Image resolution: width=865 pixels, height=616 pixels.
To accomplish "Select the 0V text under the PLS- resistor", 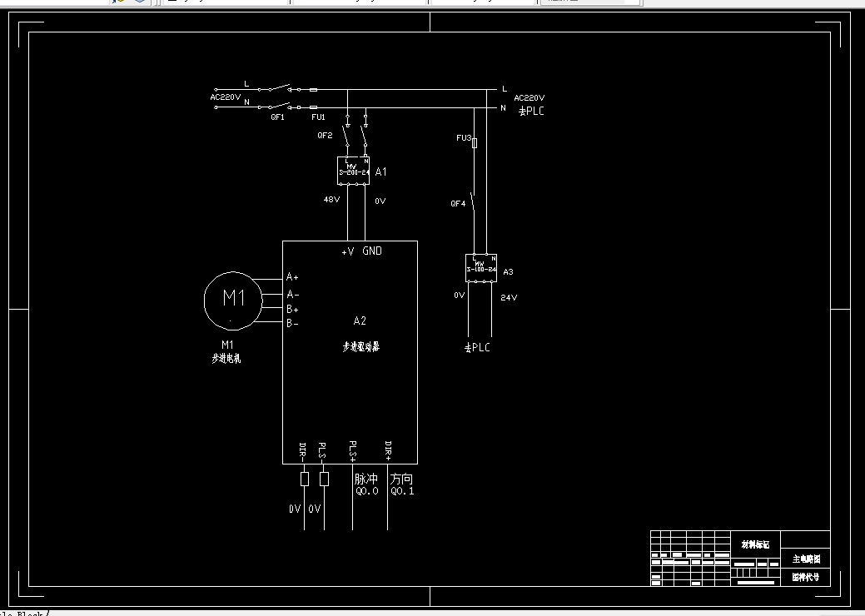I will (x=315, y=509).
